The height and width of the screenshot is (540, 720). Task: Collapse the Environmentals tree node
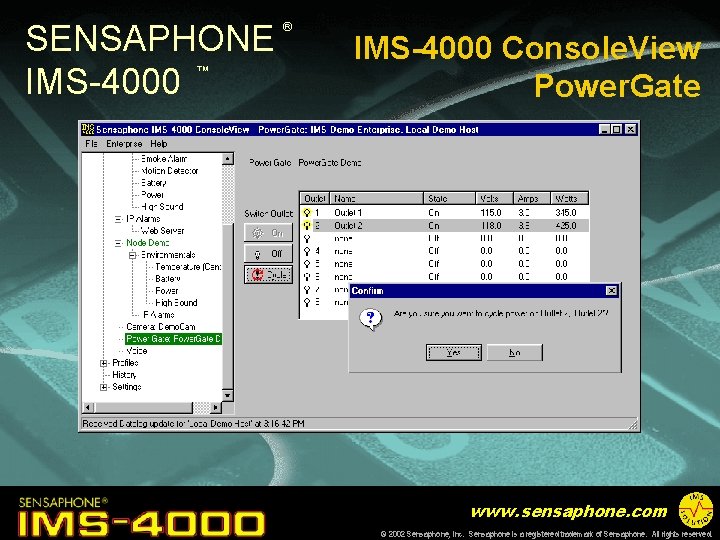point(132,255)
